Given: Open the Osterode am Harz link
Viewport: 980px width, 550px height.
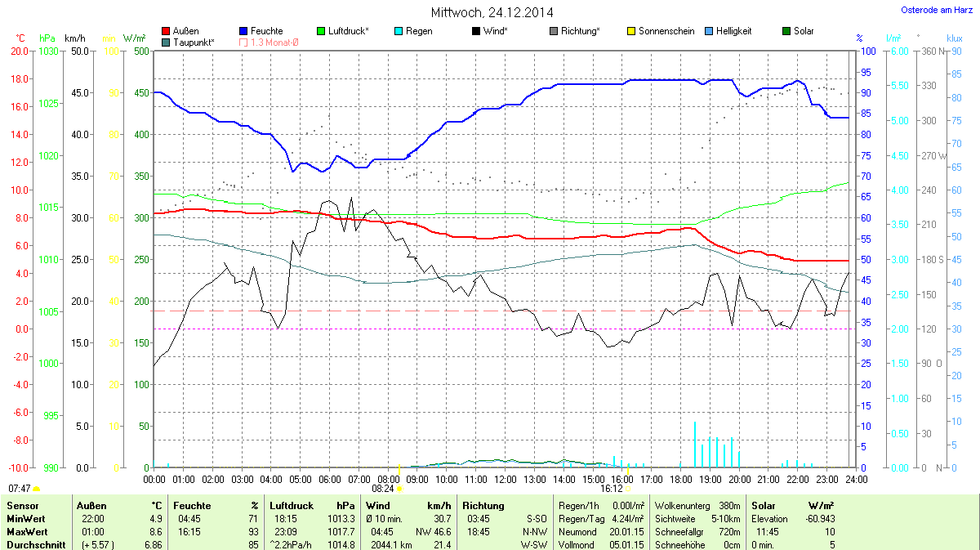Looking at the screenshot, I should 937,10.
